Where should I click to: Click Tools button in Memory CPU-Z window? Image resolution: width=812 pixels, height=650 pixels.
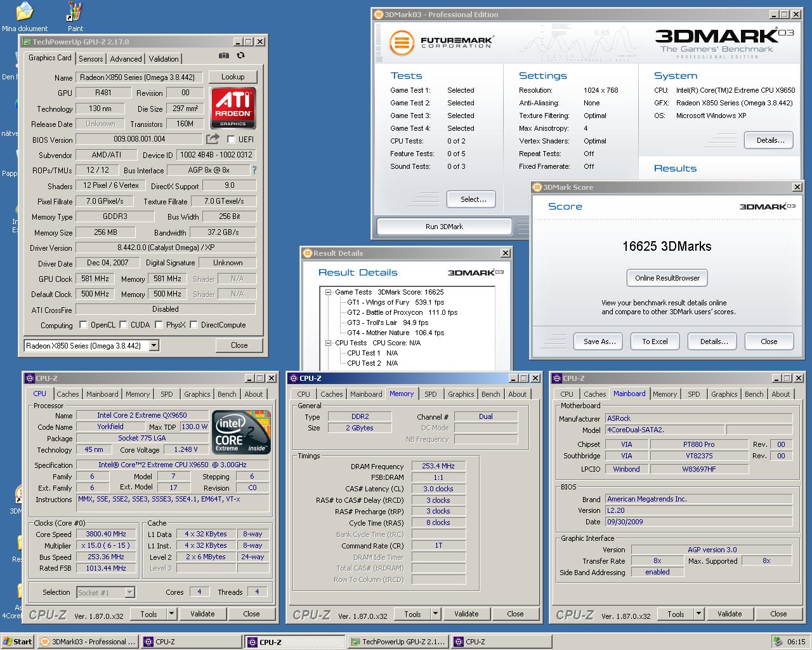(x=412, y=614)
